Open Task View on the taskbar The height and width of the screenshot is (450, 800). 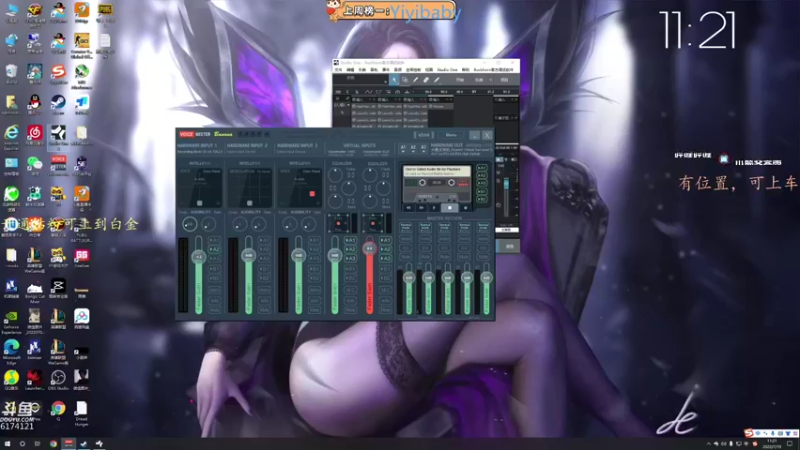37,444
